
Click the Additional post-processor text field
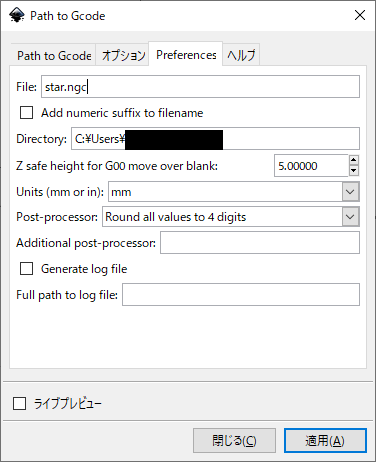(x=260, y=243)
